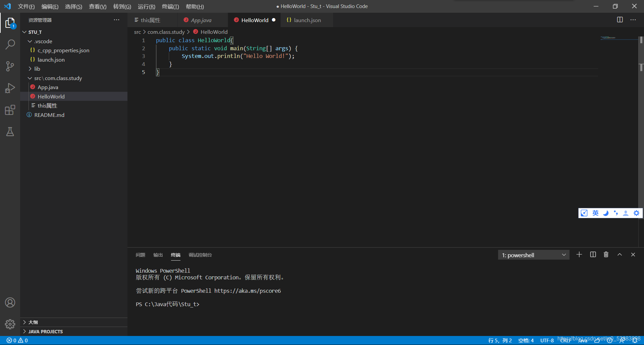The image size is (644, 345).
Task: Switch to the launch.json editor tab
Action: click(x=307, y=20)
